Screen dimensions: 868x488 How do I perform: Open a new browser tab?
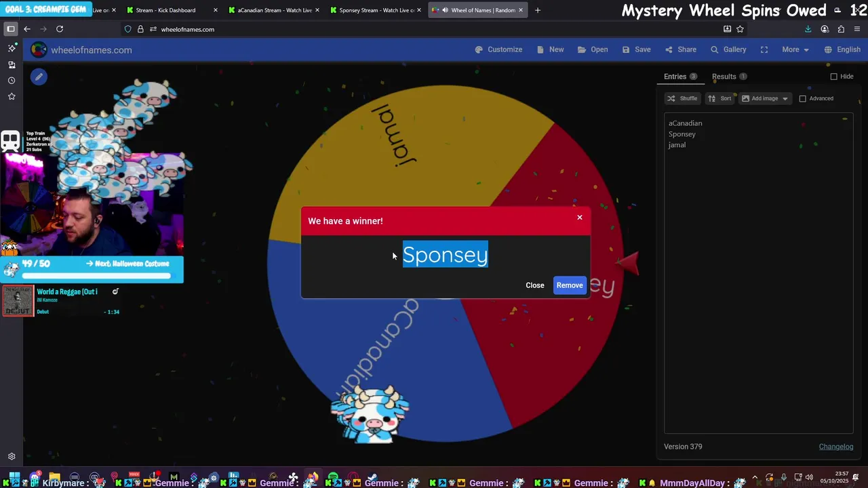(538, 10)
